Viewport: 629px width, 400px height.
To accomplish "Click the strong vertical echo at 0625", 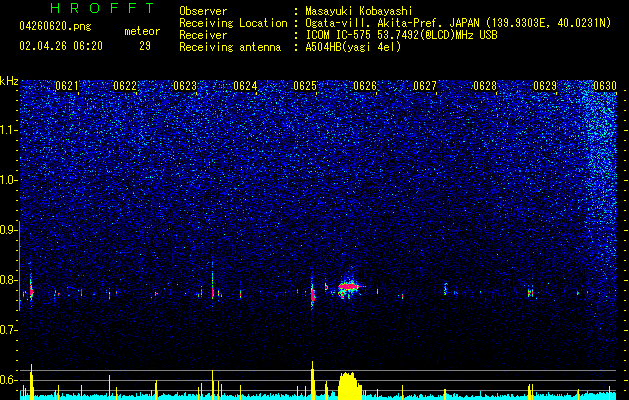I will (x=312, y=295).
